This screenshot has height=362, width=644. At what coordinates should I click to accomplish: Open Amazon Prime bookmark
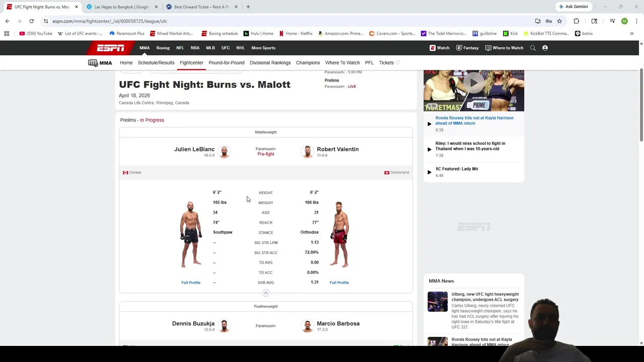341,34
